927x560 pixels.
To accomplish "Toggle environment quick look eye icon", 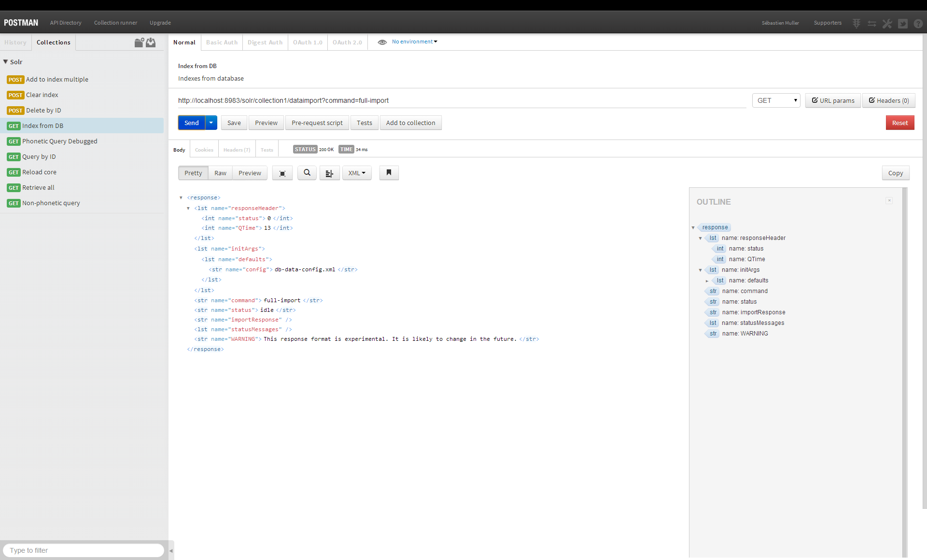I will pos(382,42).
